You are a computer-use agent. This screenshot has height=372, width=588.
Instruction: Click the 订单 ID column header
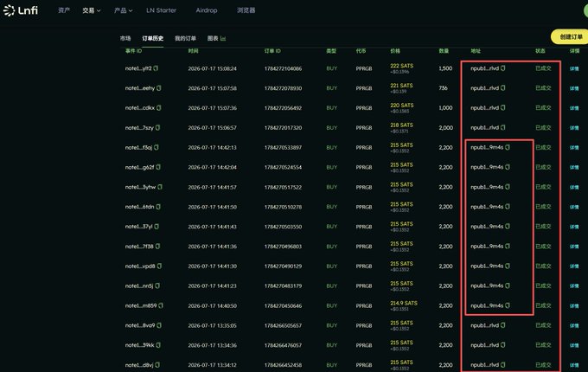click(272, 51)
